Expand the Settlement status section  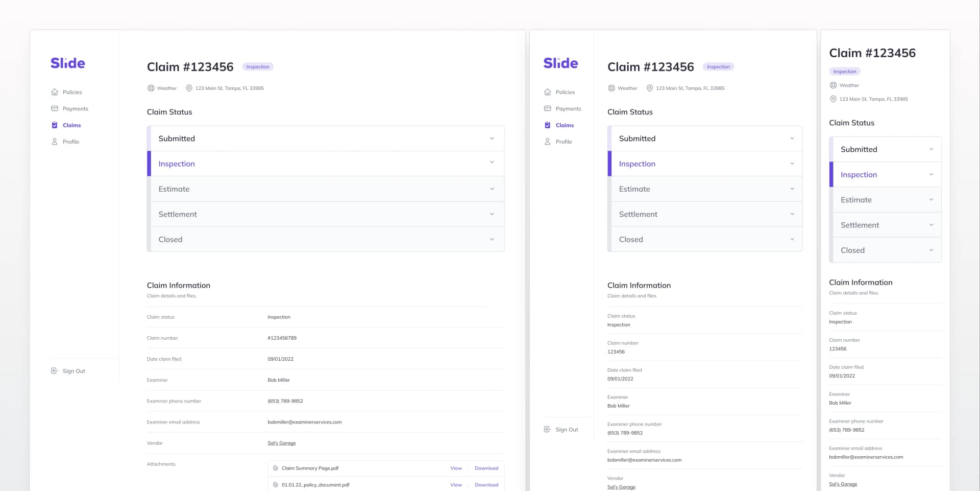coord(492,214)
